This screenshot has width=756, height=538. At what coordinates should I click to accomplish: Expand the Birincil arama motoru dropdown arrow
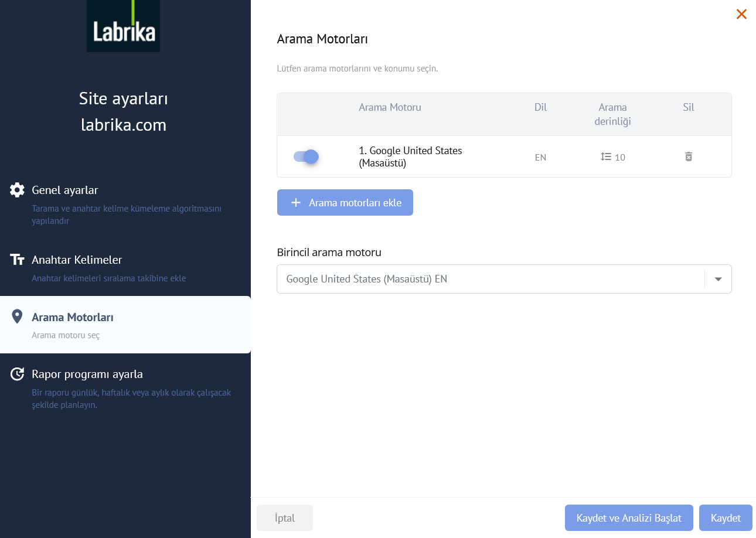[718, 279]
